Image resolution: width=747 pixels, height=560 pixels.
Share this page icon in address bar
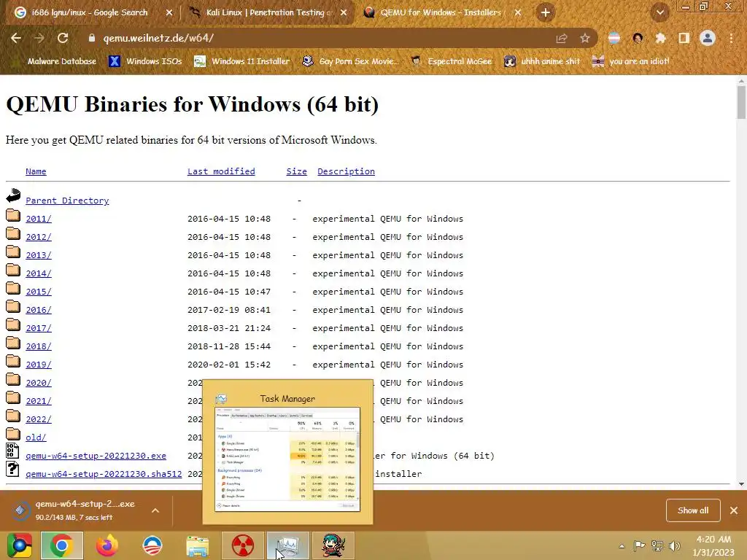tap(562, 38)
